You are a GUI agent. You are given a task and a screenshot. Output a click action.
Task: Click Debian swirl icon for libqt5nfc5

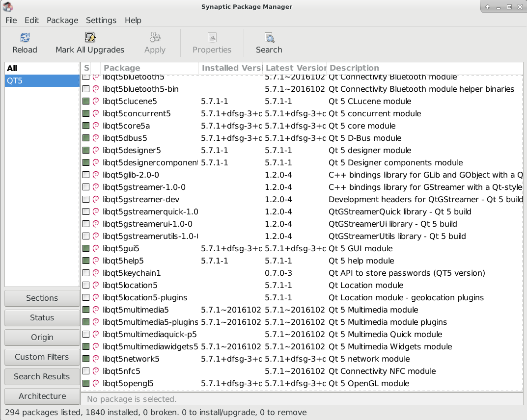pos(96,371)
